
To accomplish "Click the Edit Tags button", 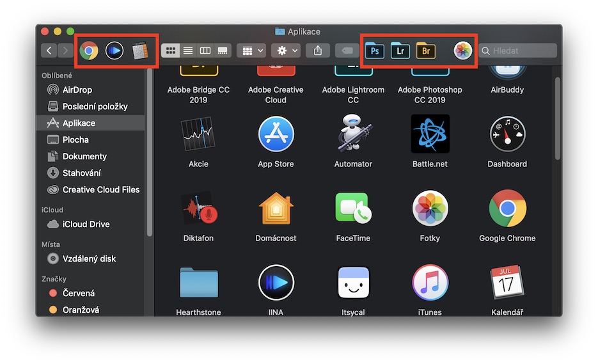I will pyautogui.click(x=347, y=51).
